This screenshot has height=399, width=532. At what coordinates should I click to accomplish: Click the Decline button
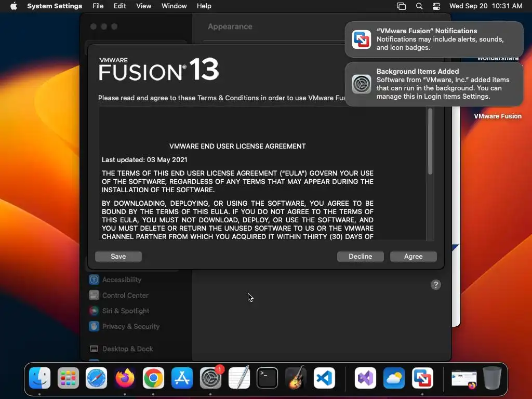pyautogui.click(x=361, y=257)
